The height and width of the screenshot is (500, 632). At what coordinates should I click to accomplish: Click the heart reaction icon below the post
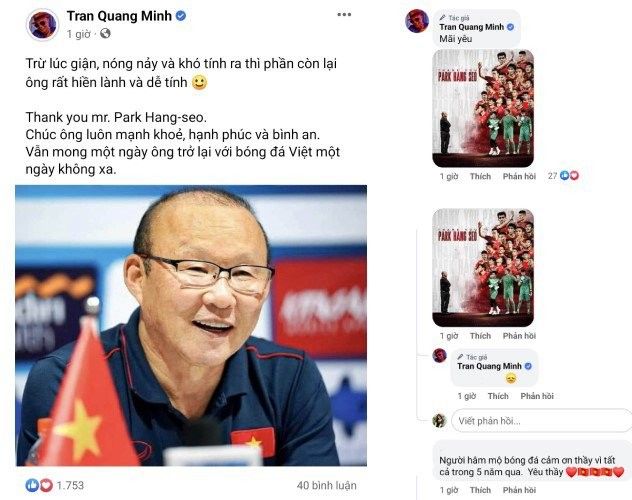point(46,485)
